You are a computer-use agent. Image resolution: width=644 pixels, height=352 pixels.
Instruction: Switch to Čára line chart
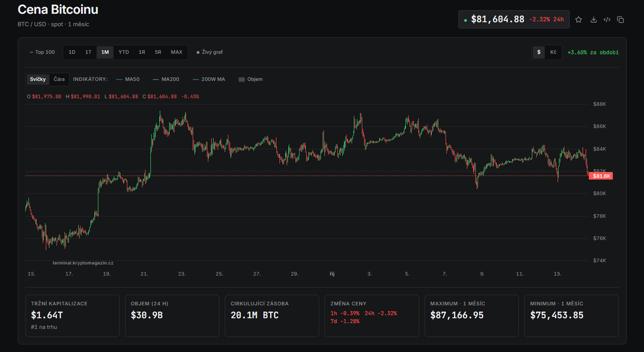(x=59, y=79)
